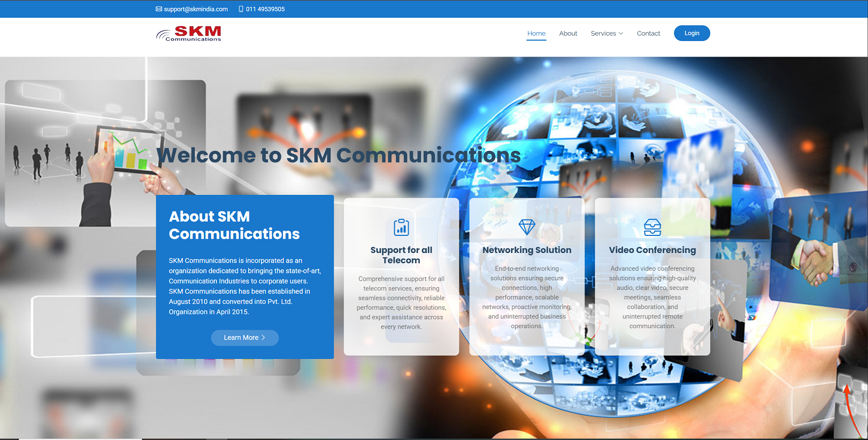Go to the About page in navigation
The height and width of the screenshot is (440, 868).
[568, 33]
